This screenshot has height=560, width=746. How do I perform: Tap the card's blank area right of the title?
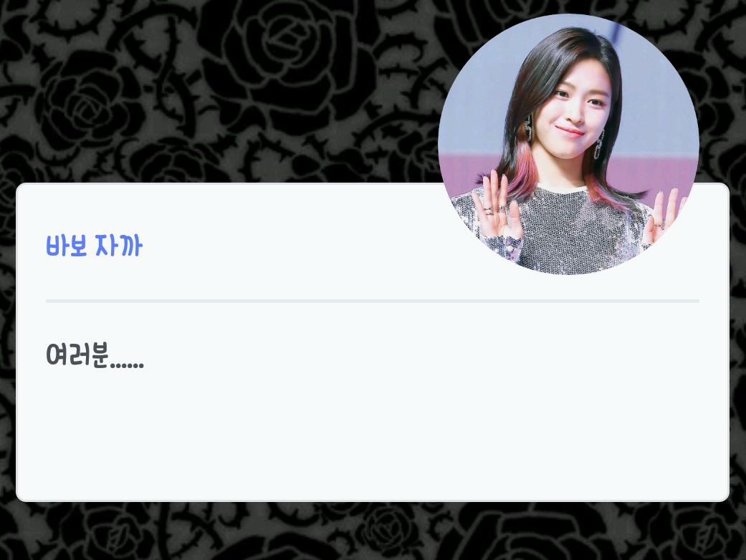pos(285,246)
